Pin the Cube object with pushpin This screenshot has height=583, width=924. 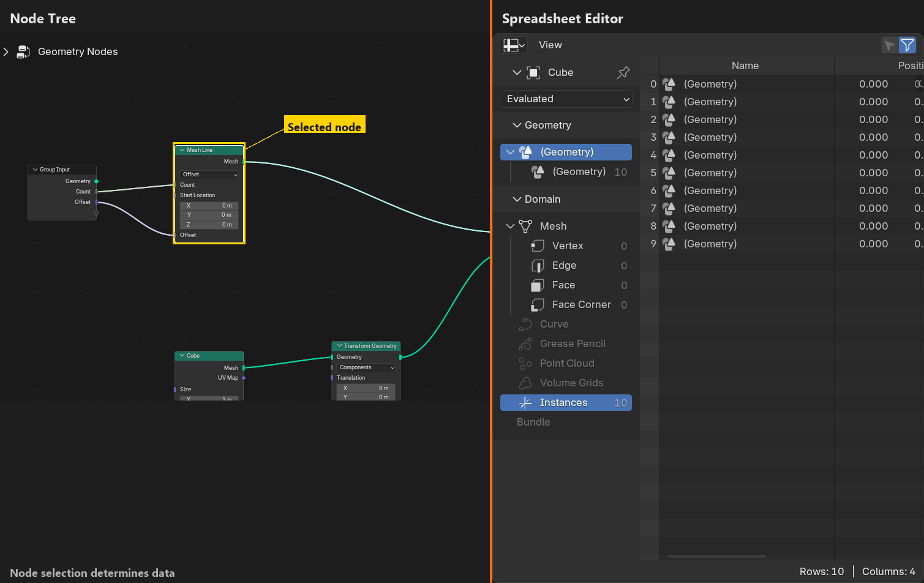pyautogui.click(x=623, y=73)
